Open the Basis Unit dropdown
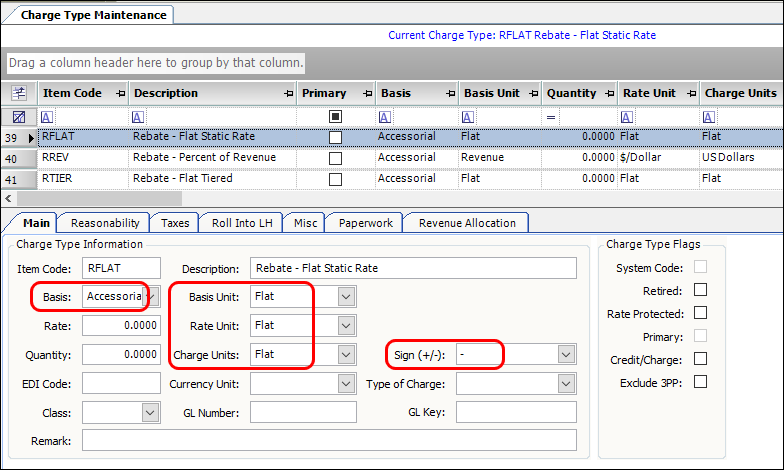 (x=345, y=297)
